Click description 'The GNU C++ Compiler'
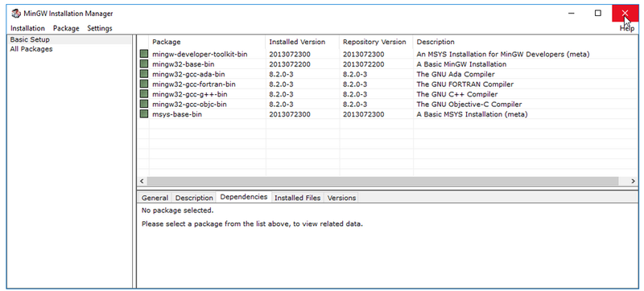 tap(456, 94)
